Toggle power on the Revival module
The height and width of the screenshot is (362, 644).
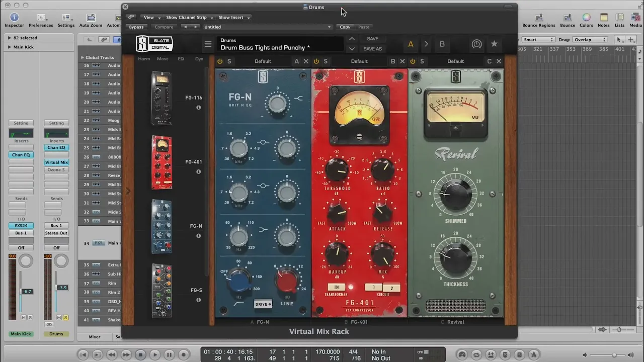pos(413,61)
